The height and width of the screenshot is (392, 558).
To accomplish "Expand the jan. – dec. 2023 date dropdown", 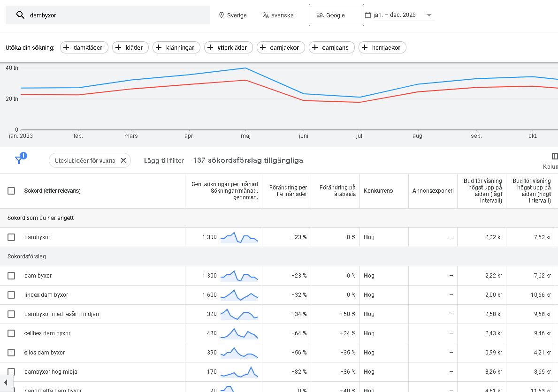I will pos(429,15).
